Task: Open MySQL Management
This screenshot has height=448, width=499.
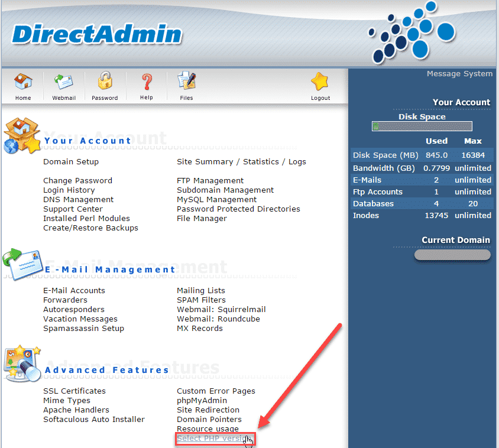Action: point(217,200)
